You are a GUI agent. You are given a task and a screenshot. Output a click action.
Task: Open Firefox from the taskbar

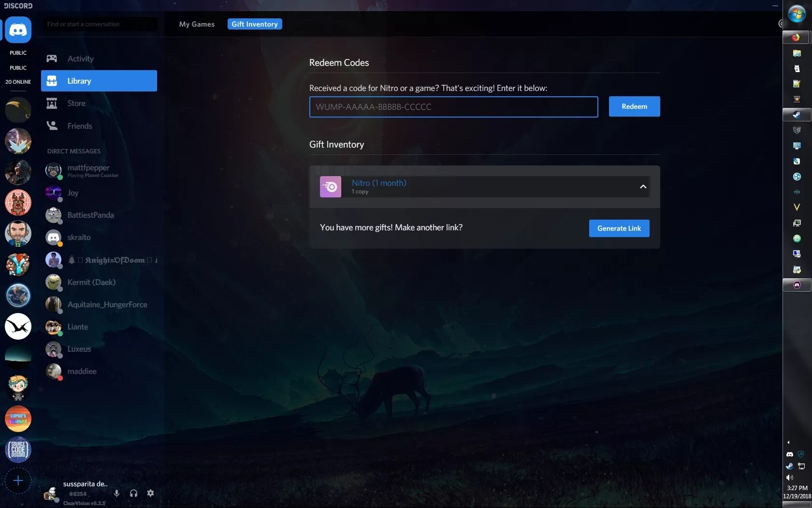797,37
